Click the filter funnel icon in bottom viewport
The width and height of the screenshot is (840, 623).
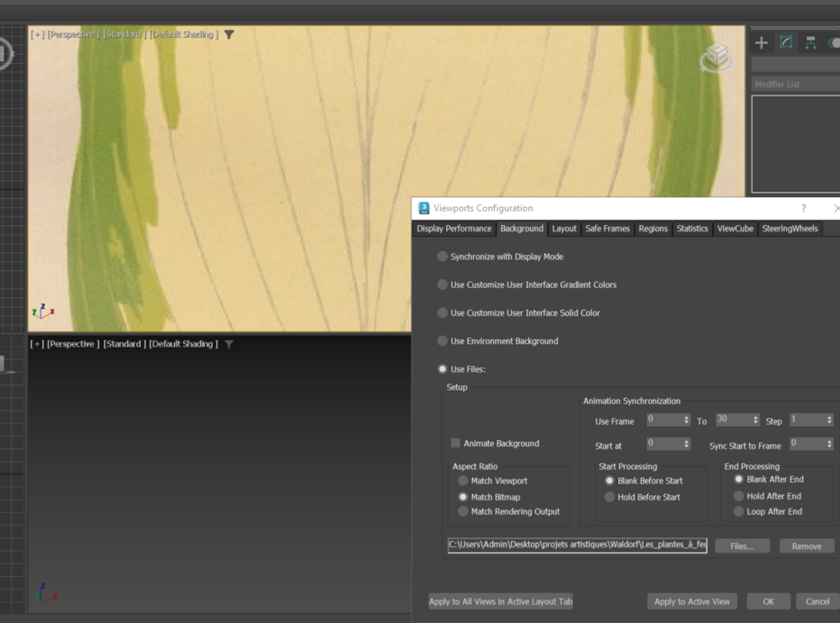[228, 344]
